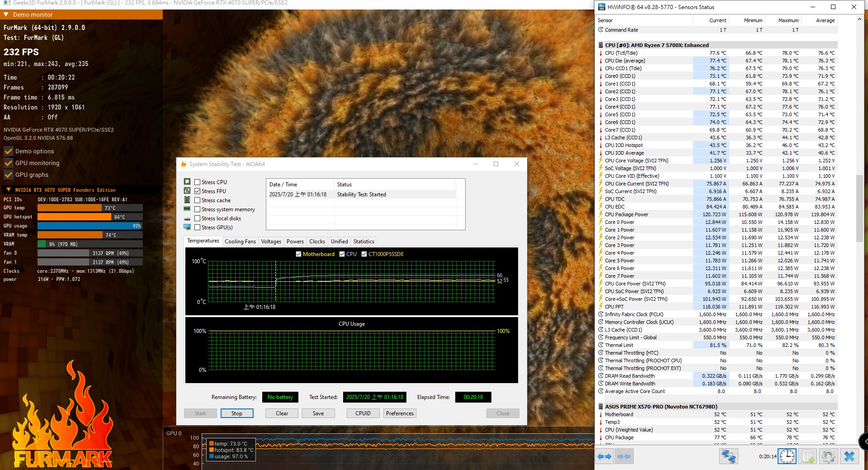
Task: Click the percent chip icon beside Stress FPU
Action: (187, 191)
